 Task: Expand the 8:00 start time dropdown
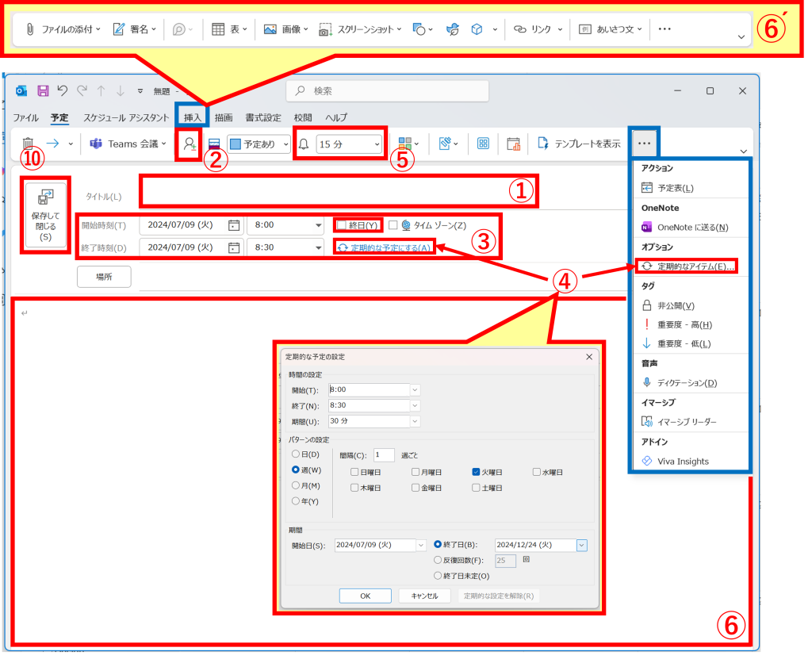click(x=318, y=225)
